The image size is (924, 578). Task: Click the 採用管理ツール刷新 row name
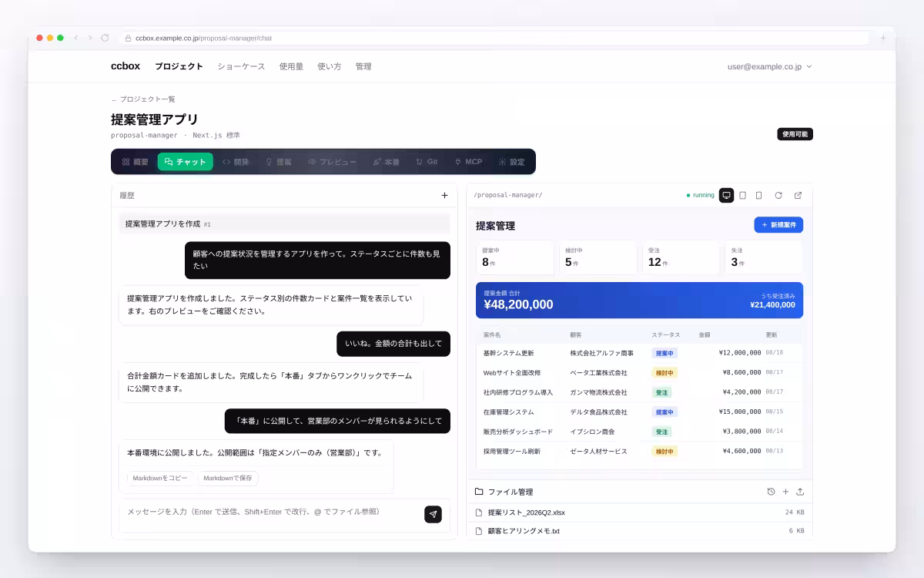tap(512, 452)
